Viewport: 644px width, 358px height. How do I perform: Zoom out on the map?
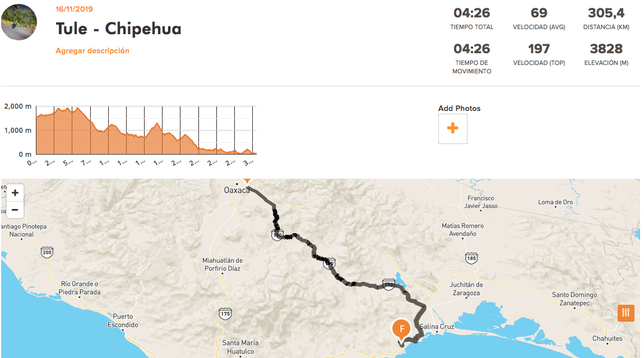click(15, 210)
